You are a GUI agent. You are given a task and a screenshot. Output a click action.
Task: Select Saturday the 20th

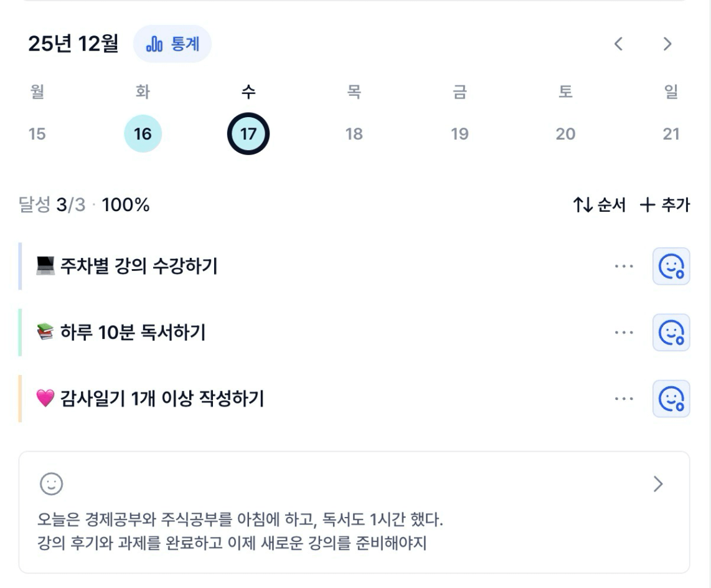tap(565, 134)
